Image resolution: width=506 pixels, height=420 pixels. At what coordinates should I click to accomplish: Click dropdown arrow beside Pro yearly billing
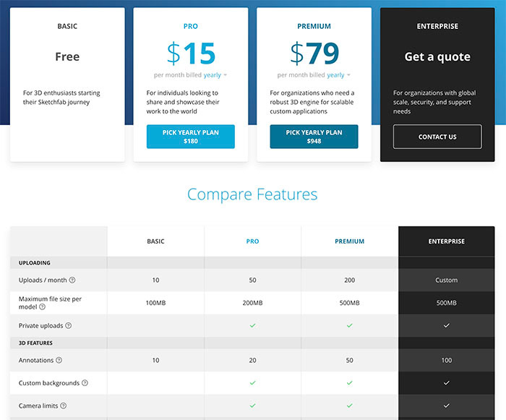coord(226,75)
